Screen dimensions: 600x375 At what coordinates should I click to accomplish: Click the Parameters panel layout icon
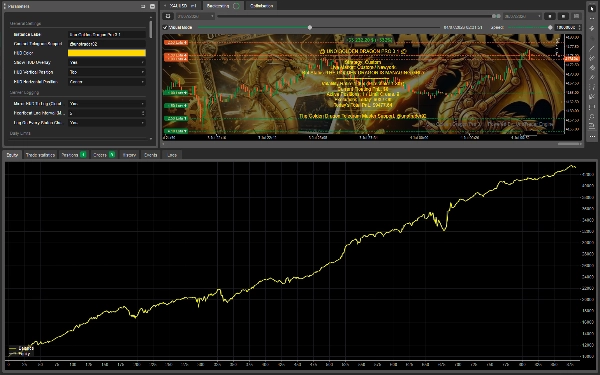click(143, 6)
